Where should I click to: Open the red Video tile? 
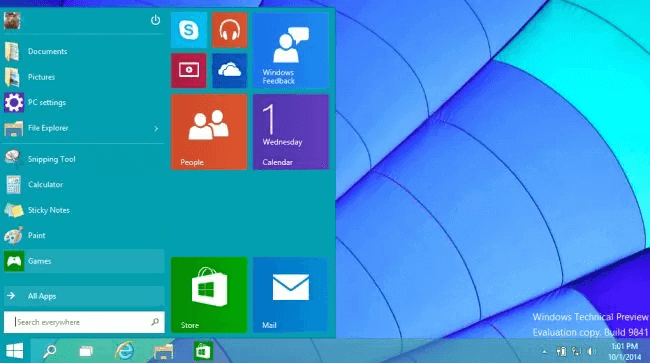[x=189, y=70]
